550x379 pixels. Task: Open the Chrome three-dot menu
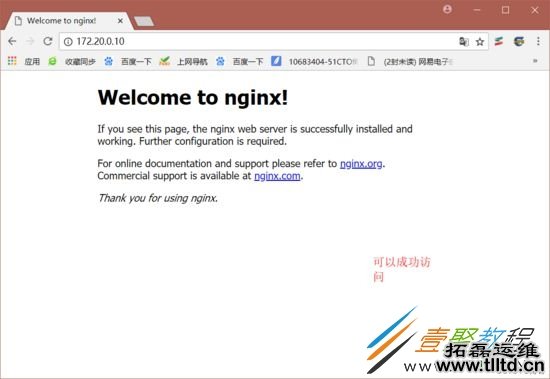point(538,41)
